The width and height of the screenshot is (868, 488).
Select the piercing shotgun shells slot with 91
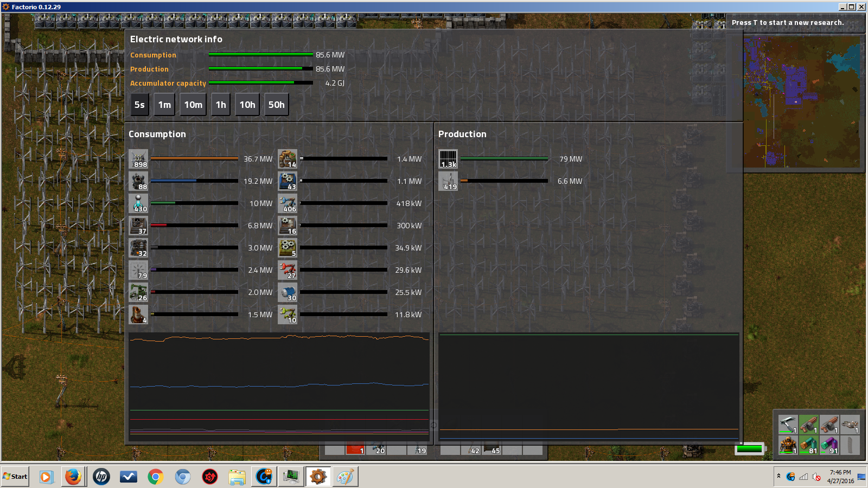(x=829, y=445)
